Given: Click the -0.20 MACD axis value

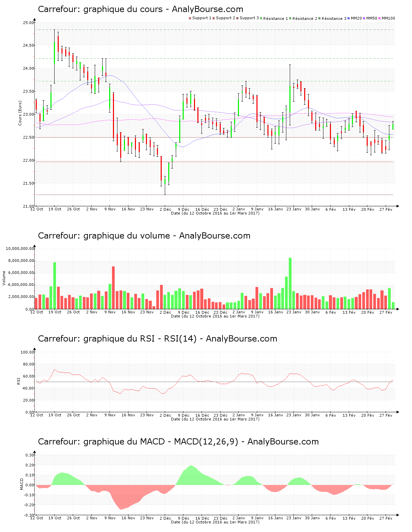Looking at the screenshot, I should tap(30, 505).
